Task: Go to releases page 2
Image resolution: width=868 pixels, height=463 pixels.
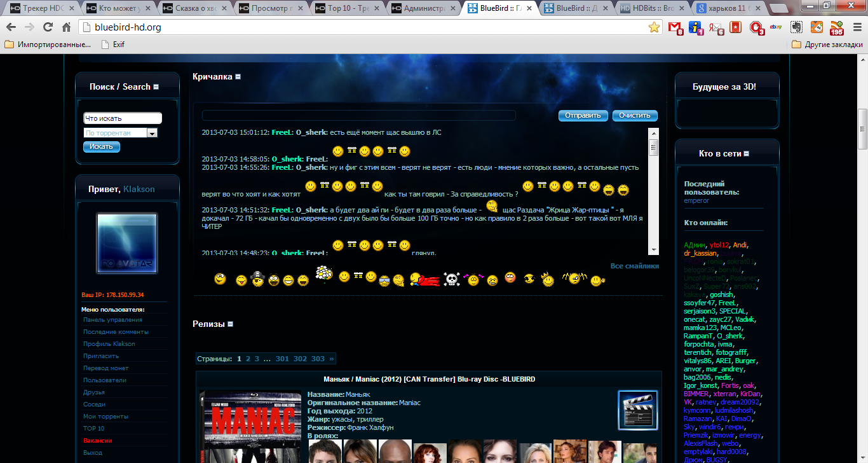Action: click(x=248, y=359)
